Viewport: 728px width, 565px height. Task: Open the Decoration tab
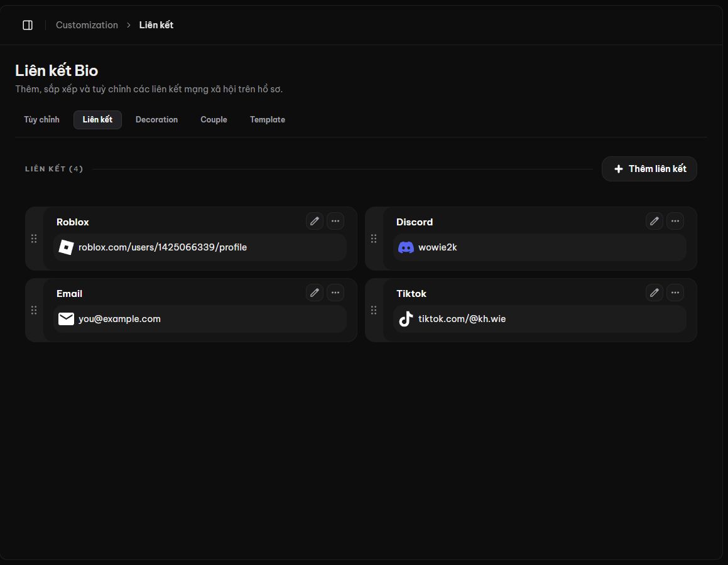pyautogui.click(x=156, y=120)
